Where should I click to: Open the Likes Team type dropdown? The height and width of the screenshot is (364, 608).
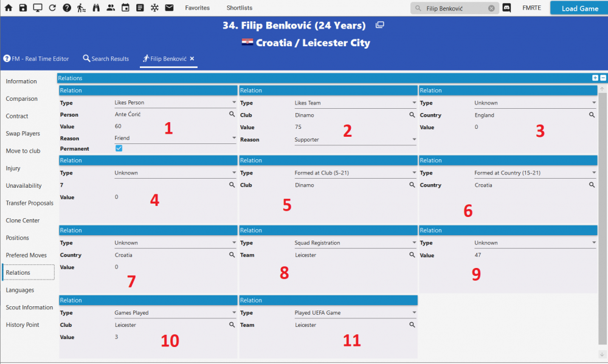pyautogui.click(x=356, y=103)
